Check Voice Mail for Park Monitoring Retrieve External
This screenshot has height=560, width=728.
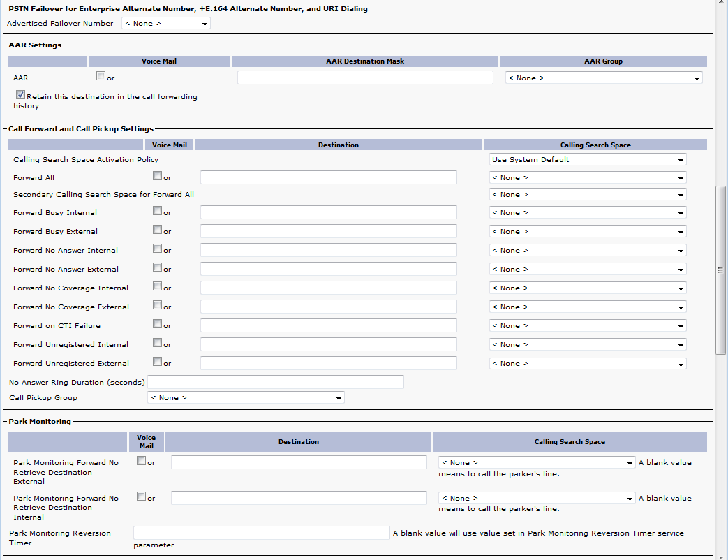click(x=142, y=462)
